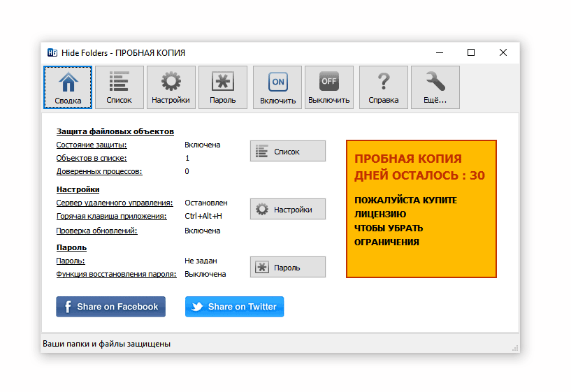Click the Настройки gear toolbar icon
571x392 pixels.
[x=171, y=87]
